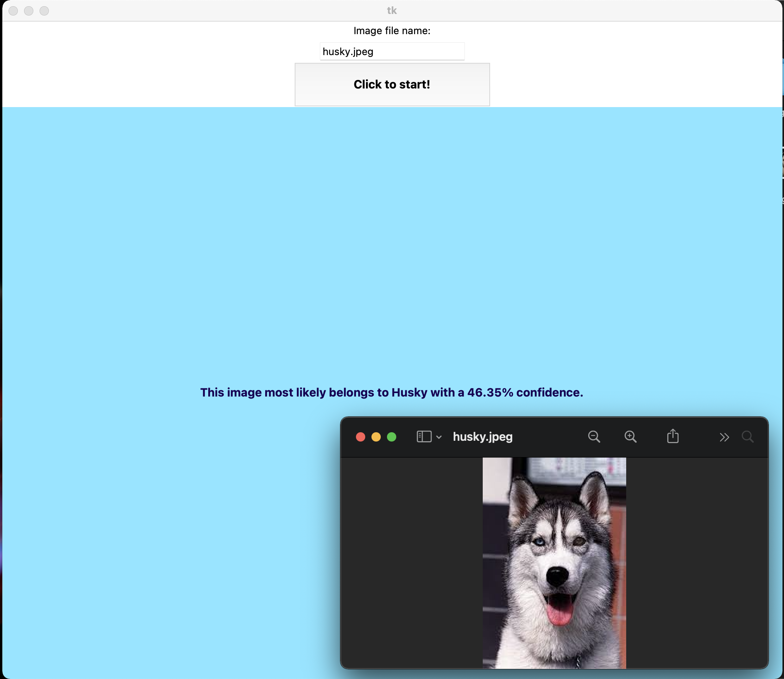Zoom out in the Preview toolbar
The width and height of the screenshot is (784, 679).
click(x=594, y=437)
